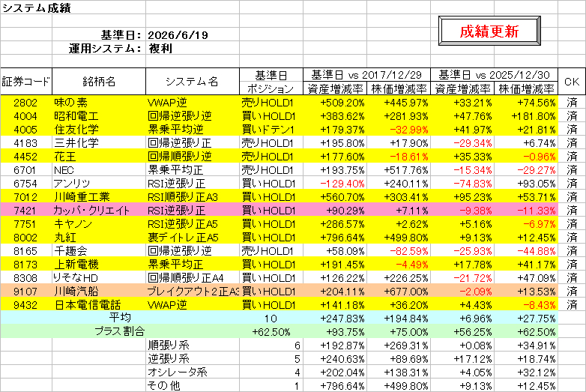
Task: Select the キヤノン name cell
Action: point(99,224)
